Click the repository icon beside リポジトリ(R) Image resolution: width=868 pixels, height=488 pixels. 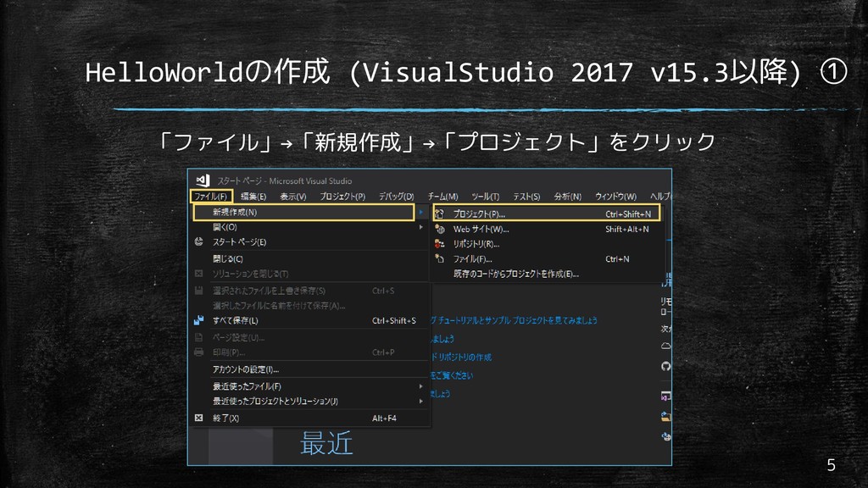coord(440,243)
